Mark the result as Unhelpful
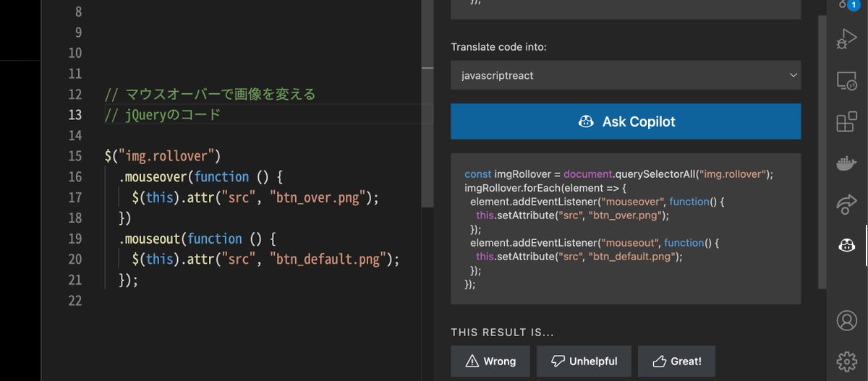The height and width of the screenshot is (381, 868). (x=584, y=361)
